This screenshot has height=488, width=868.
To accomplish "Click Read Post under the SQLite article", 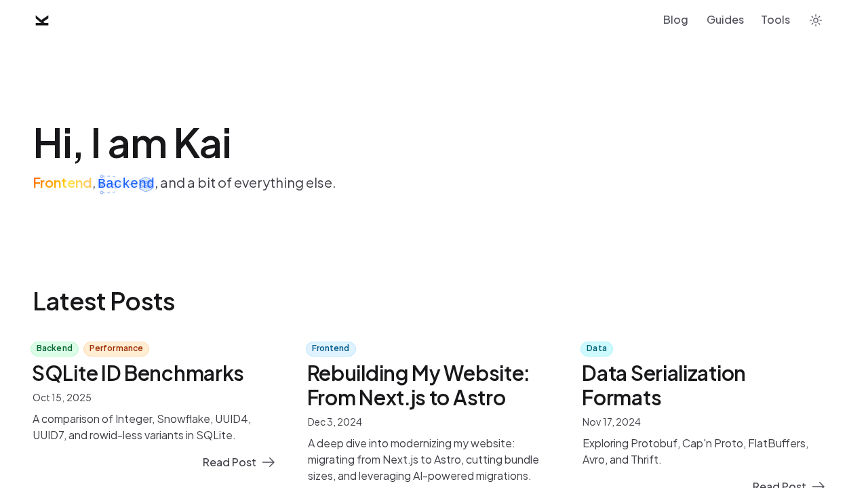I will coord(229,462).
